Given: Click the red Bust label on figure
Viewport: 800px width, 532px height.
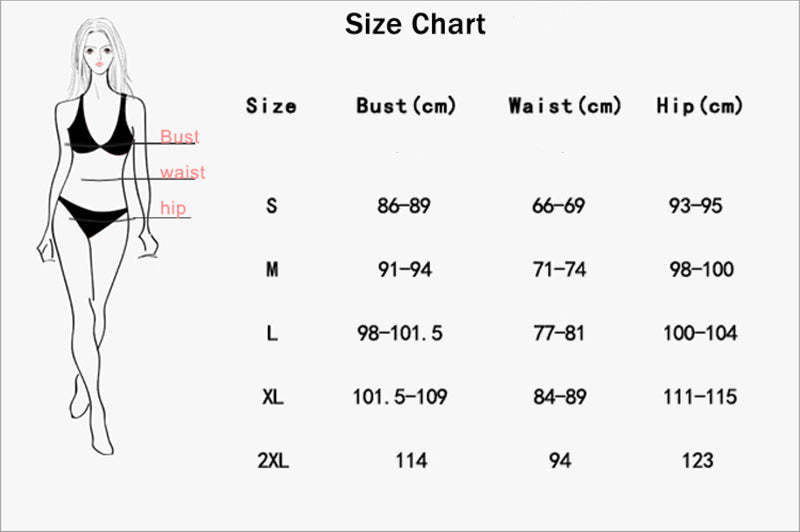Looking at the screenshot, I should click(x=180, y=136).
